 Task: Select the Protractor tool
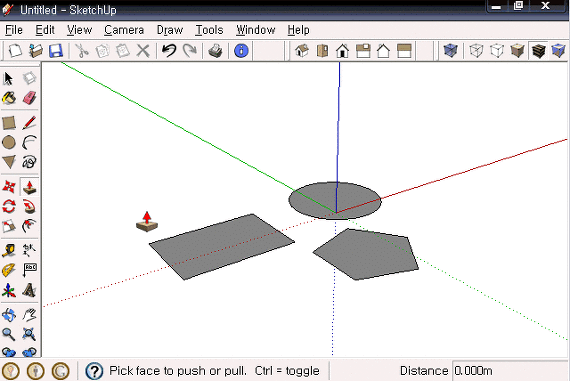(9, 270)
